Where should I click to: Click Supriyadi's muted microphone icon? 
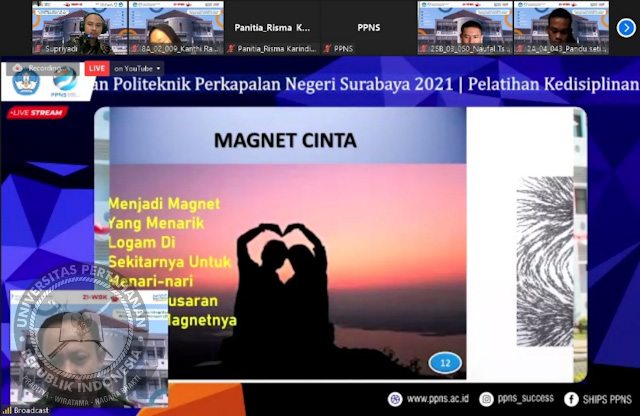coord(39,49)
